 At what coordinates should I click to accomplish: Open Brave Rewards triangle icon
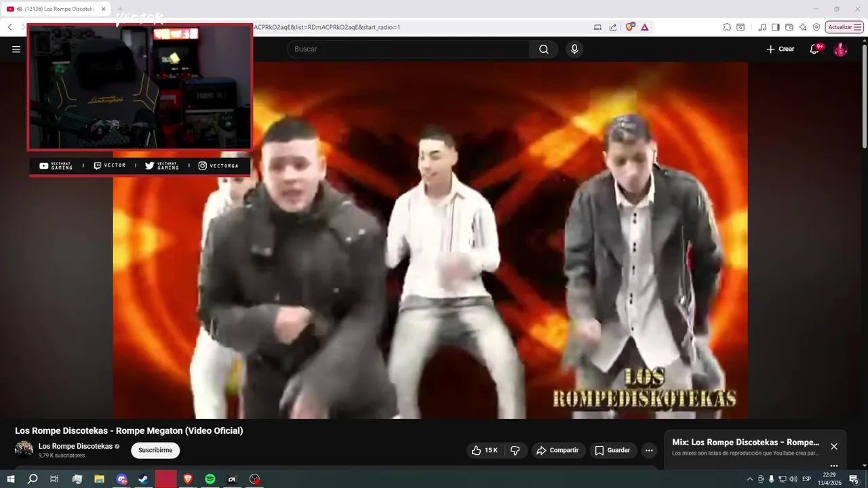pyautogui.click(x=644, y=27)
